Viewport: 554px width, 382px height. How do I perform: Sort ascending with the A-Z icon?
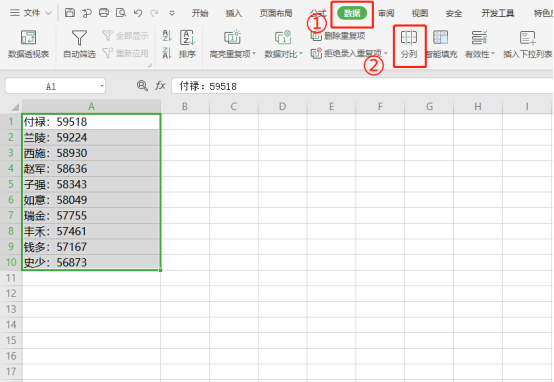(x=167, y=36)
